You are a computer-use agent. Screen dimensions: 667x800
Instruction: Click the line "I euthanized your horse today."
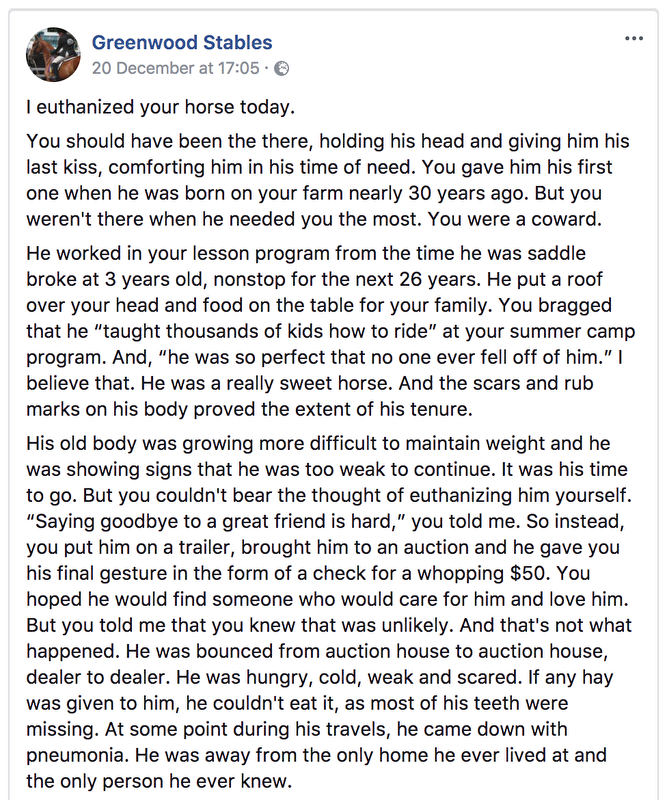pos(161,108)
